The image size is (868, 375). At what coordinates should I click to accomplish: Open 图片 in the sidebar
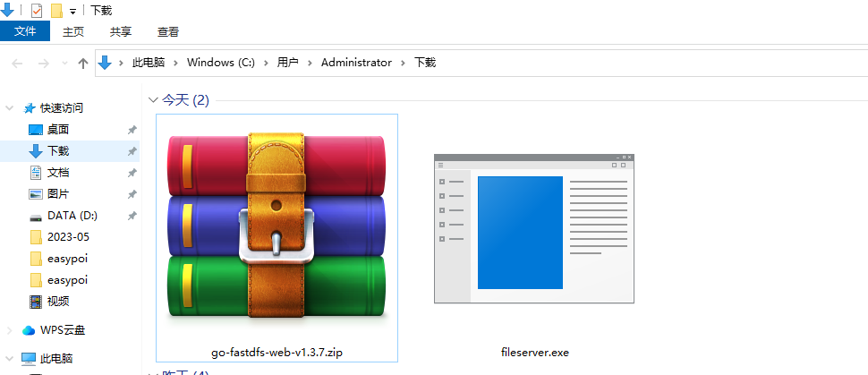click(58, 194)
